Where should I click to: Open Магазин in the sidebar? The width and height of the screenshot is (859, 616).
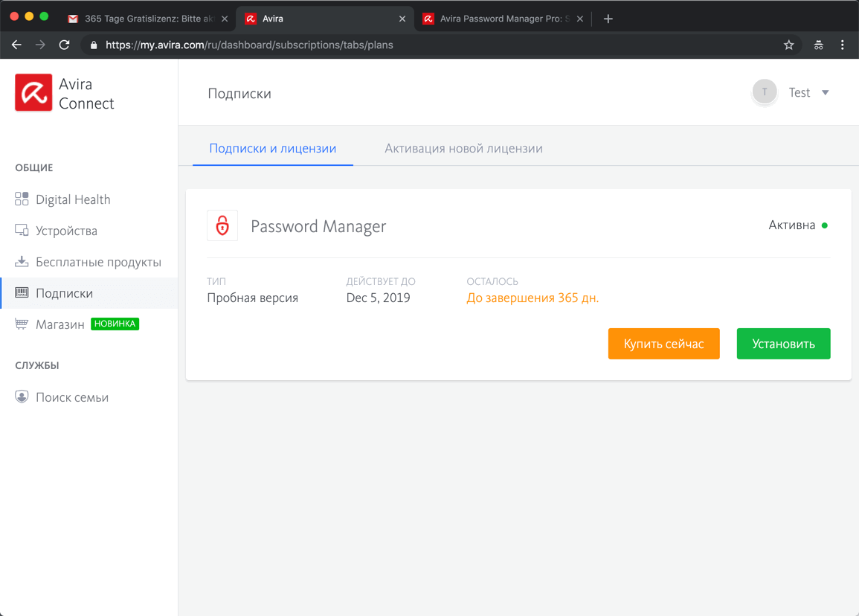[89, 324]
